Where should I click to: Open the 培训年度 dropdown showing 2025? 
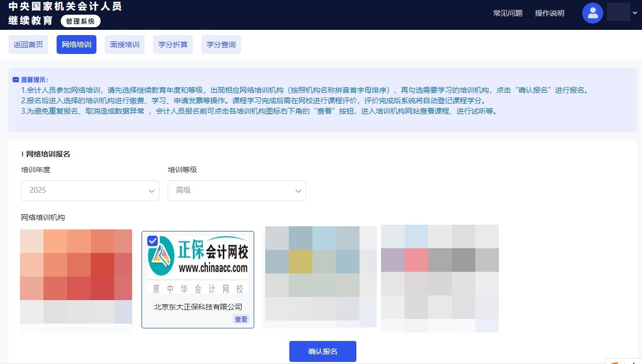coord(90,191)
